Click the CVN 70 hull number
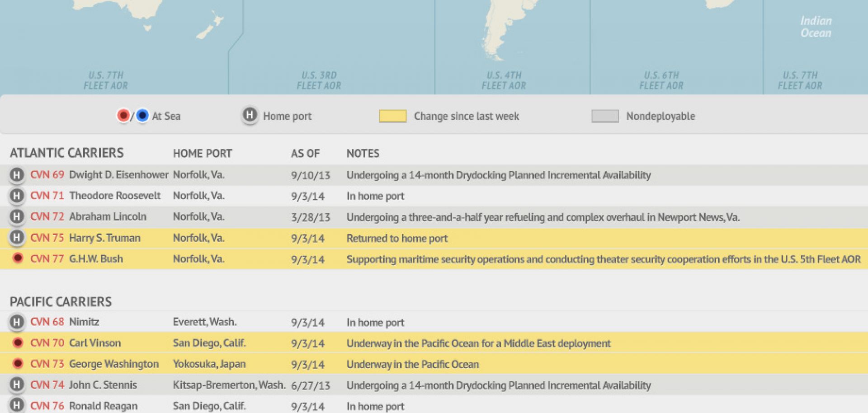This screenshot has height=413, width=868. point(47,343)
